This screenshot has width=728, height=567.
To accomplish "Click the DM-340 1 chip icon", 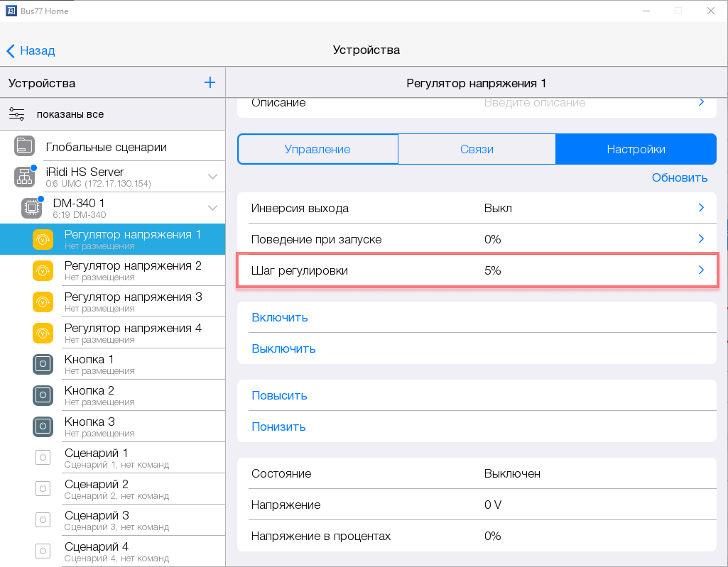I will tap(31, 208).
